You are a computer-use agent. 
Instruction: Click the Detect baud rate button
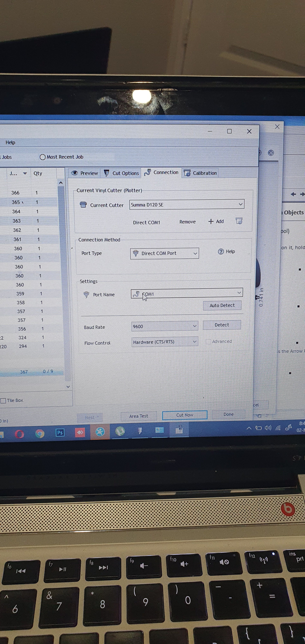point(222,325)
